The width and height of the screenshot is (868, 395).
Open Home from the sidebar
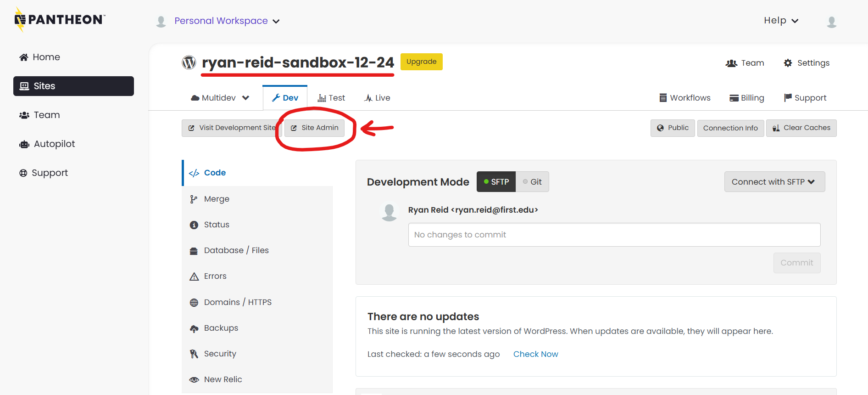pyautogui.click(x=39, y=57)
